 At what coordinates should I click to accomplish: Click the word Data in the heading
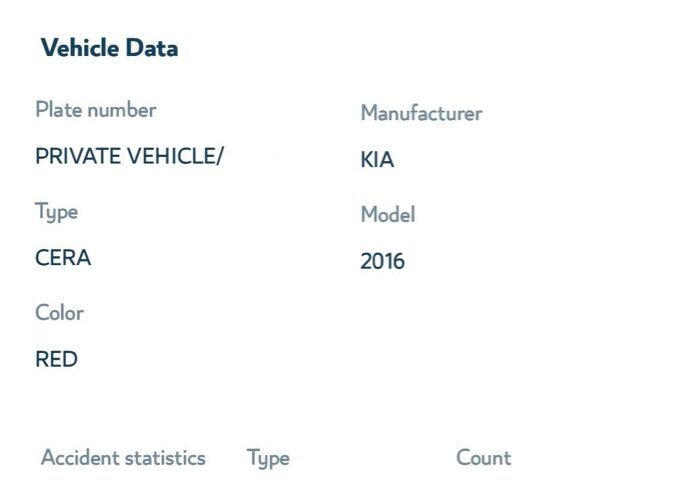click(x=152, y=48)
